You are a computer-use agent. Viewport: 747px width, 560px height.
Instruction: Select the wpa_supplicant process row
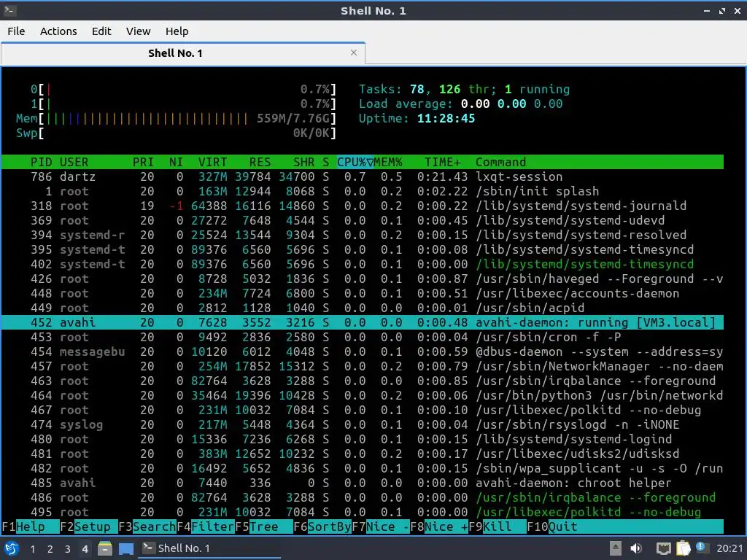click(x=363, y=469)
